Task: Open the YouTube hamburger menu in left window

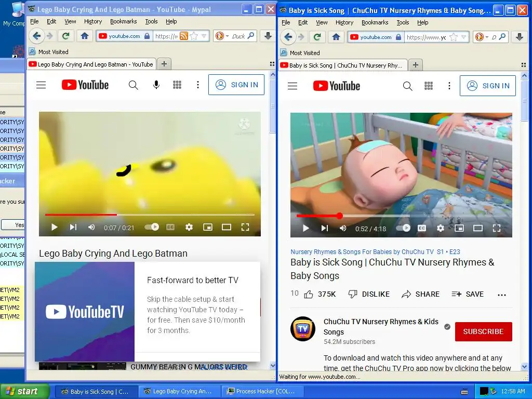Action: (x=41, y=85)
